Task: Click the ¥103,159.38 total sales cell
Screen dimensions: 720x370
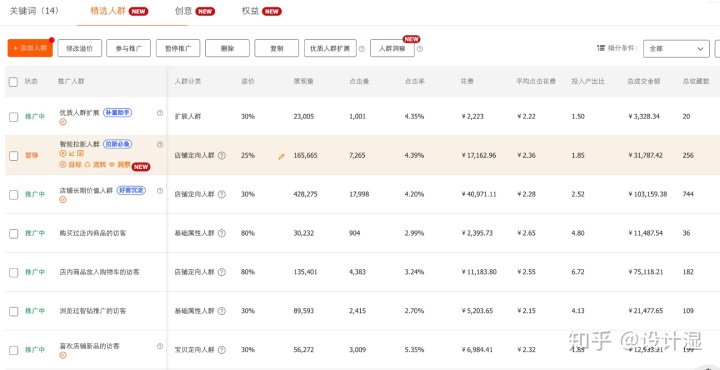Action: (647, 194)
